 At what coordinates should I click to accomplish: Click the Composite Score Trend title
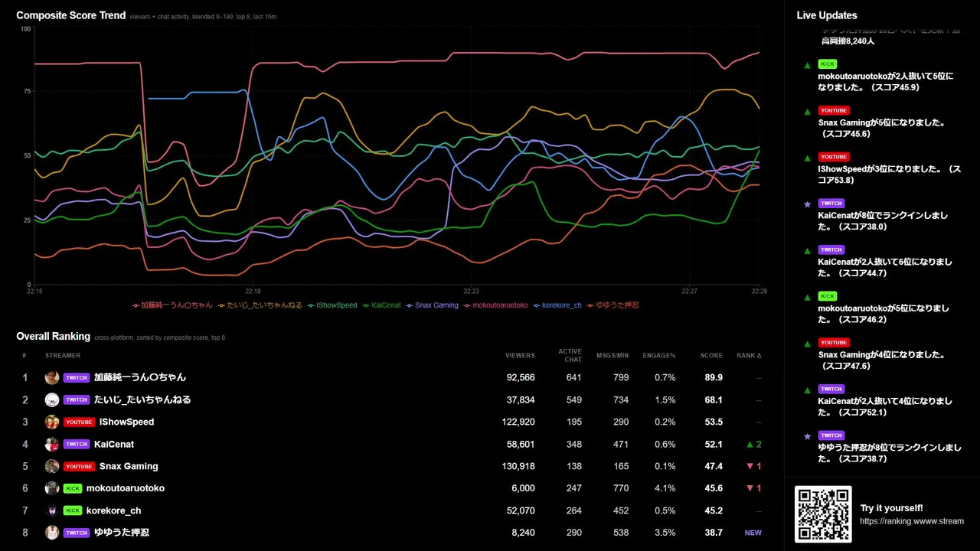tap(71, 15)
